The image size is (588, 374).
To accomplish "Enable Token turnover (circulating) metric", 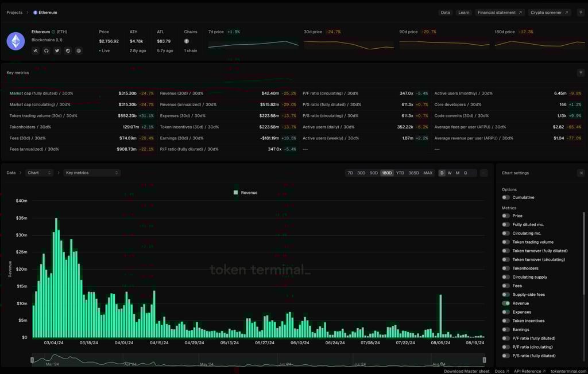I will [506, 259].
